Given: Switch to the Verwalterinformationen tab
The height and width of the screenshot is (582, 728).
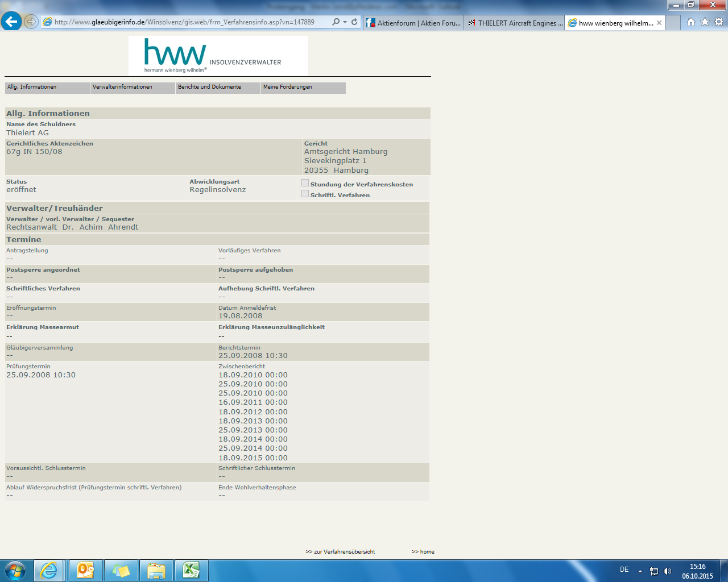Looking at the screenshot, I should tap(133, 88).
